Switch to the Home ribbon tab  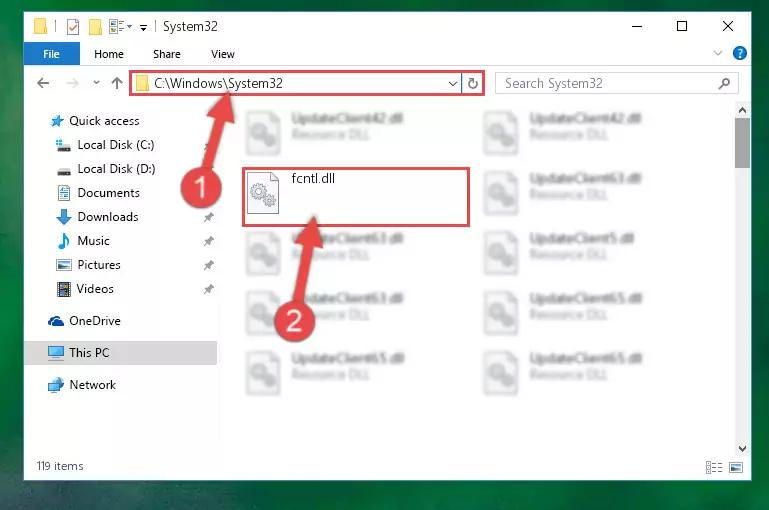click(x=109, y=54)
